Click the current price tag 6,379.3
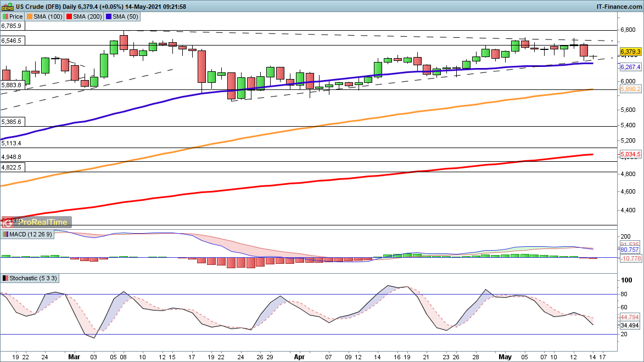Viewport: 644px width, 362px height. [x=631, y=52]
